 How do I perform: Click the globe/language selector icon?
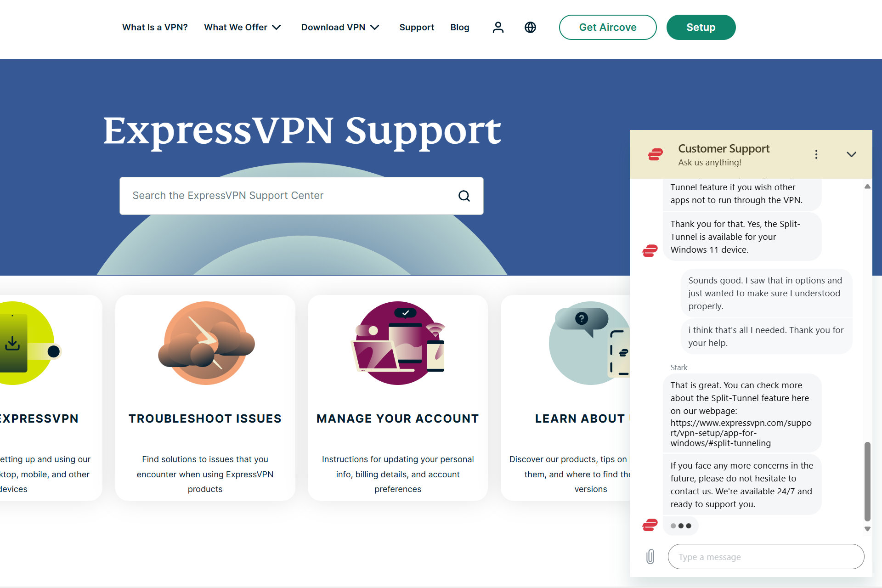(530, 27)
